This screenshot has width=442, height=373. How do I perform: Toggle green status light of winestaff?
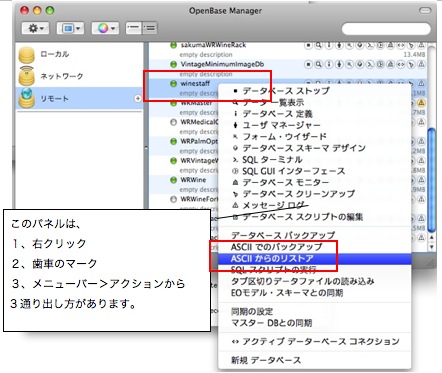coord(173,84)
